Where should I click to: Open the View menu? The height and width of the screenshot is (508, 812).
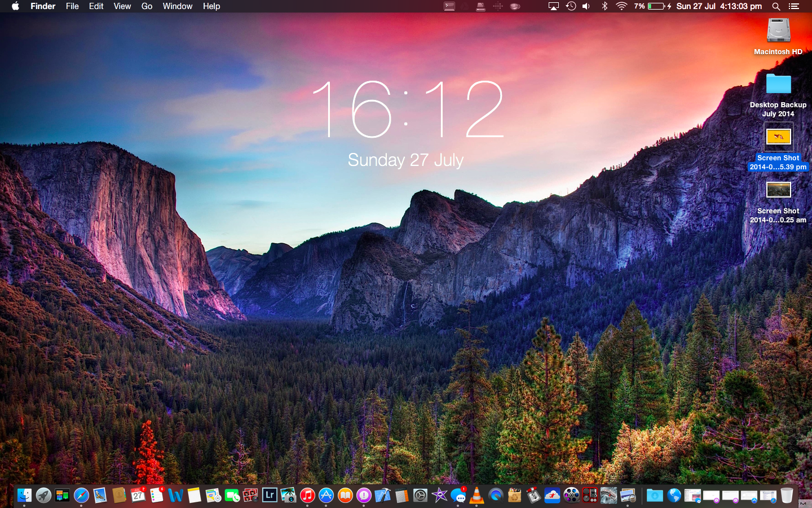tap(122, 6)
